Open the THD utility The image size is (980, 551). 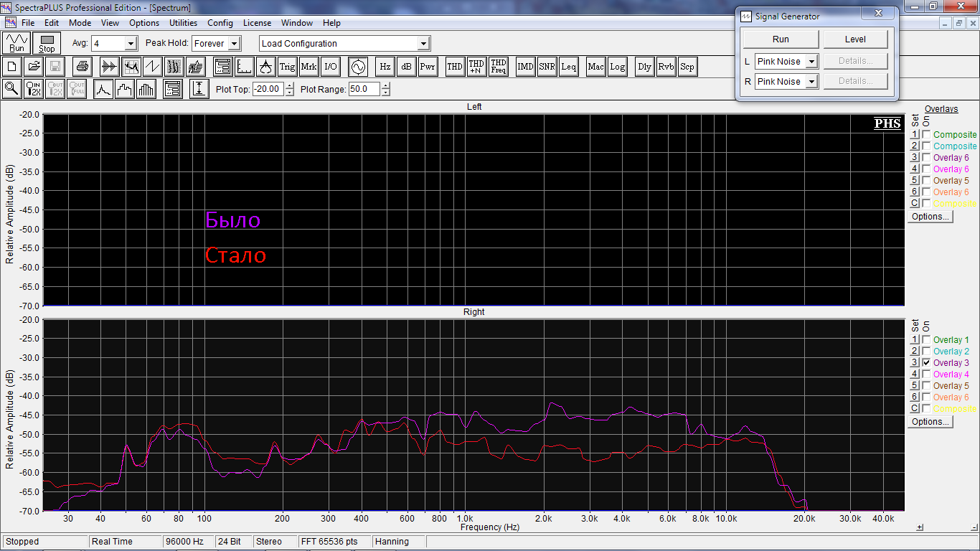pyautogui.click(x=455, y=67)
